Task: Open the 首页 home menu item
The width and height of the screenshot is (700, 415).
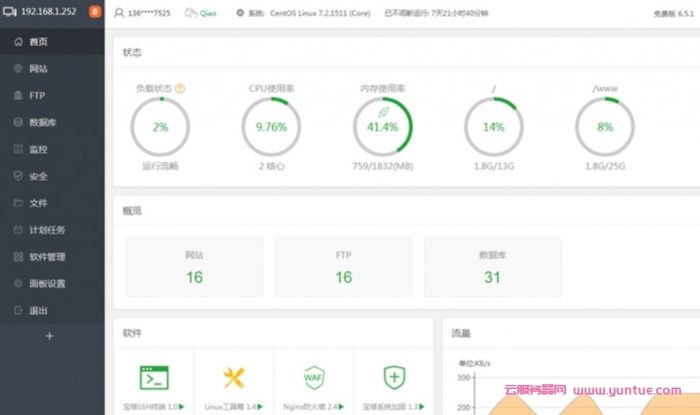Action: coord(37,42)
